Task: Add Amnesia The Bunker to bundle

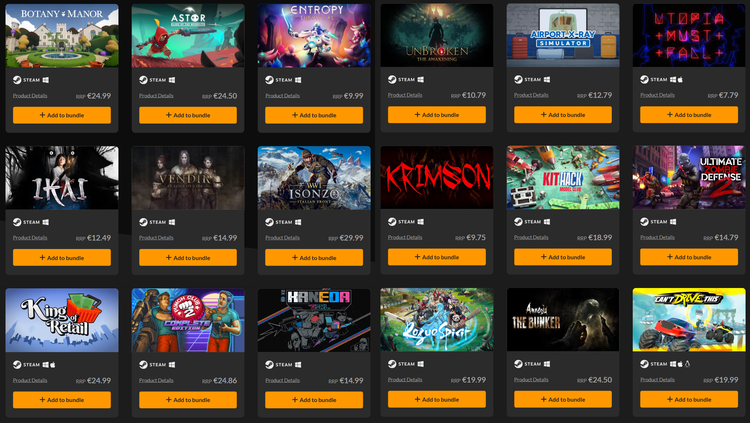Action: 562,399
